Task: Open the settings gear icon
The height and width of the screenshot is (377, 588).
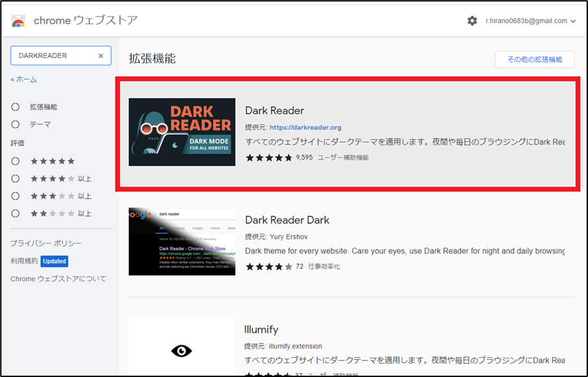Action: [x=472, y=21]
